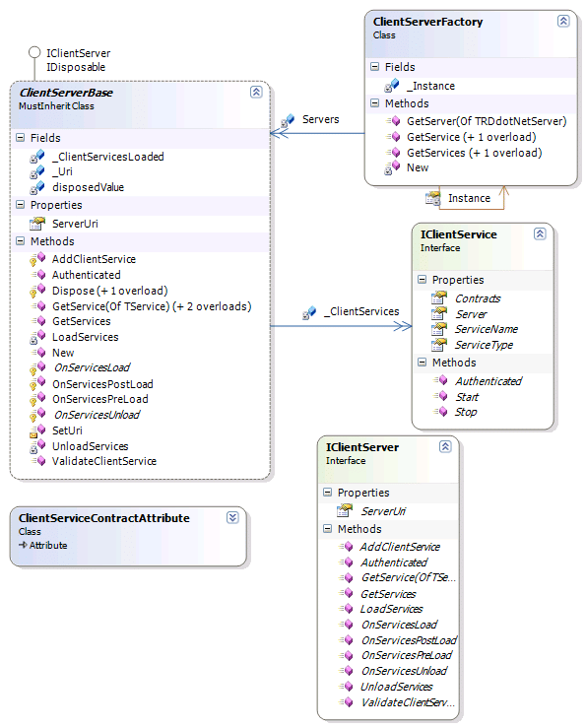Click the OnServicesPreLoad method icon in ClientServerBase

[x=37, y=399]
